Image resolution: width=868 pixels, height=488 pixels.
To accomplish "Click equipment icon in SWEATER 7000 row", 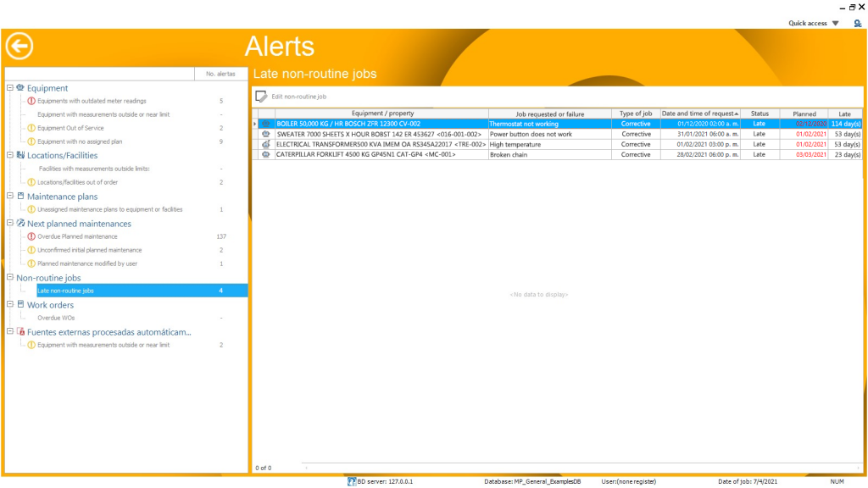I will click(x=266, y=134).
